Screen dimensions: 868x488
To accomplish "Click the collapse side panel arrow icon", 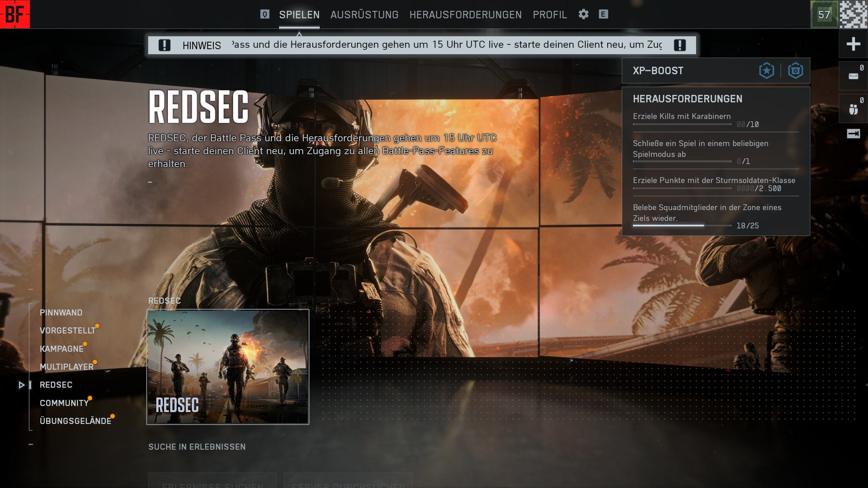I will coord(853,134).
